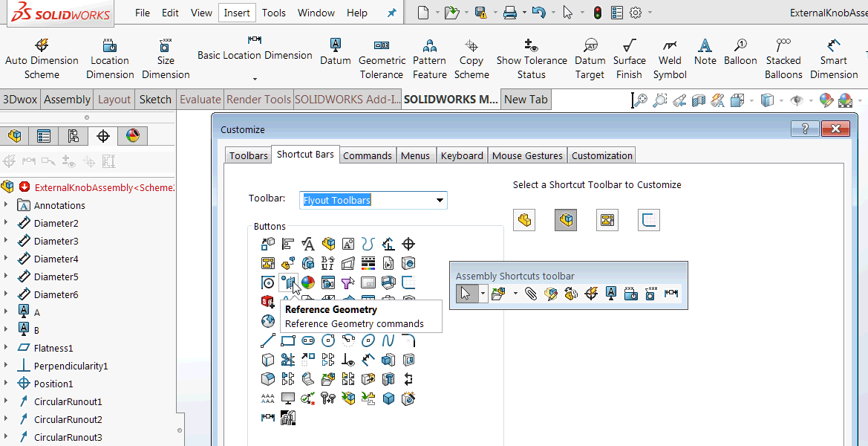Screen dimensions: 868x446
Task: Click the line sketch flyout button in Buttons grid
Action: (268, 340)
